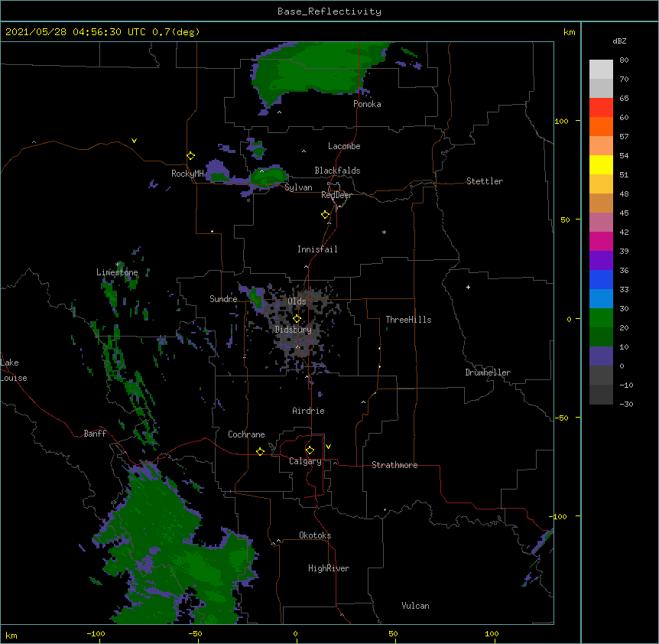Select the orange 60–57 dBZ legend swatch
Image resolution: width=659 pixels, height=644 pixels.
click(601, 126)
